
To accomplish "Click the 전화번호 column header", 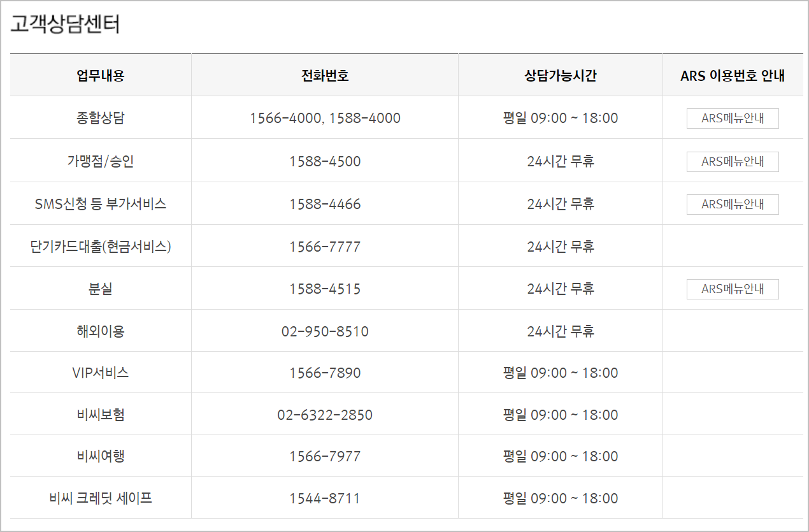I will (x=325, y=76).
